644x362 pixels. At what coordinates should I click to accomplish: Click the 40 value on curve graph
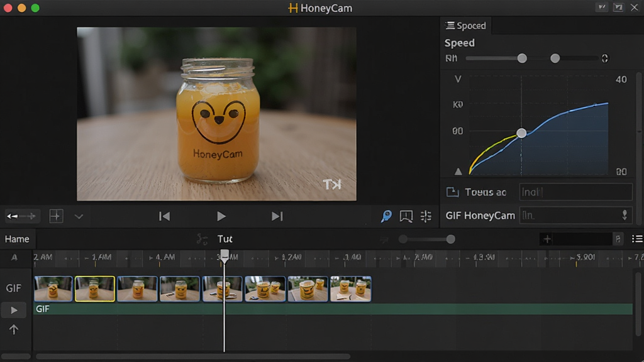[x=621, y=80]
